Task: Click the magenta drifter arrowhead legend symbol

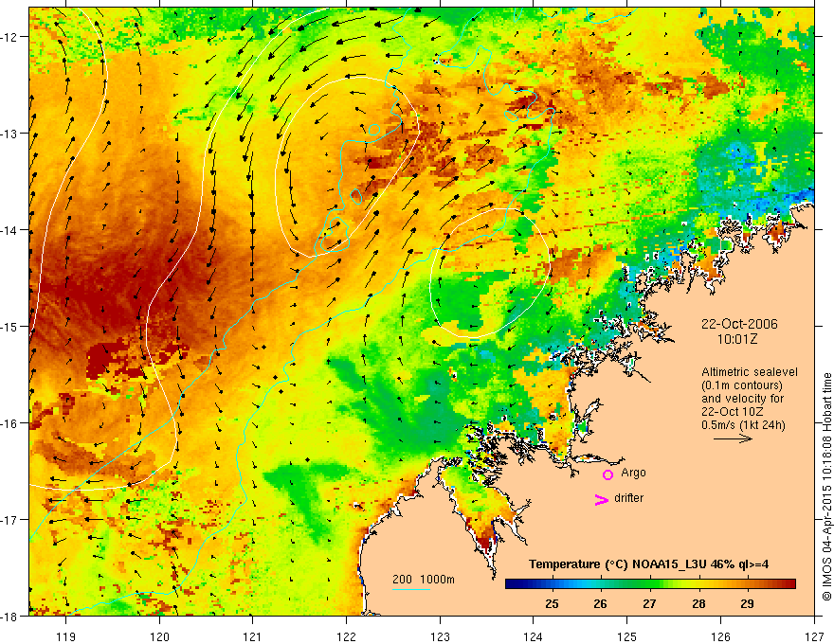Action: pos(602,499)
